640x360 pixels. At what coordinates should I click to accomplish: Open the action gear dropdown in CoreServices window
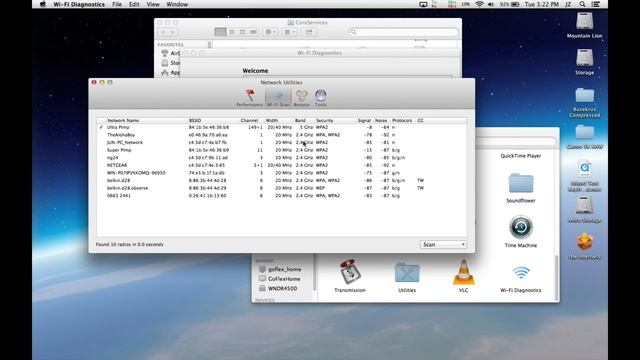pos(270,32)
